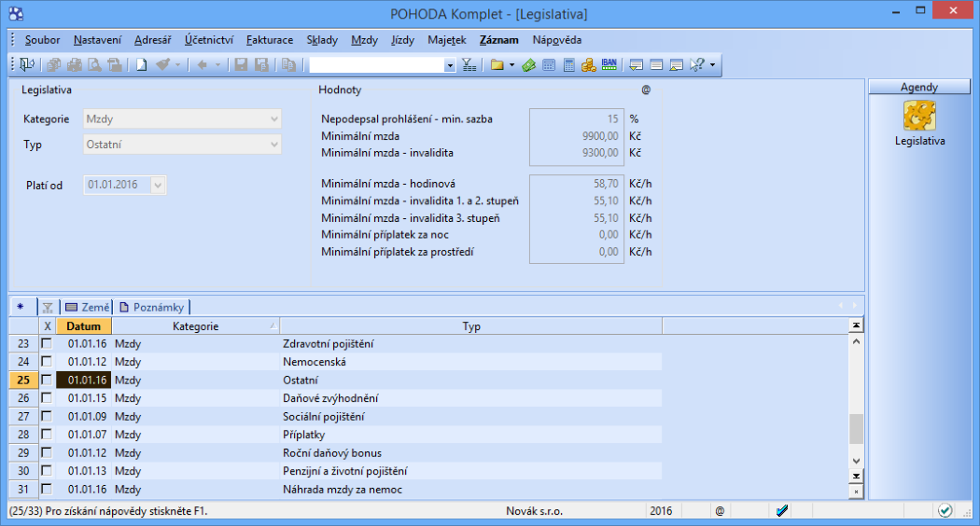Open the Soubor menu
This screenshot has height=526, width=980.
[43, 40]
